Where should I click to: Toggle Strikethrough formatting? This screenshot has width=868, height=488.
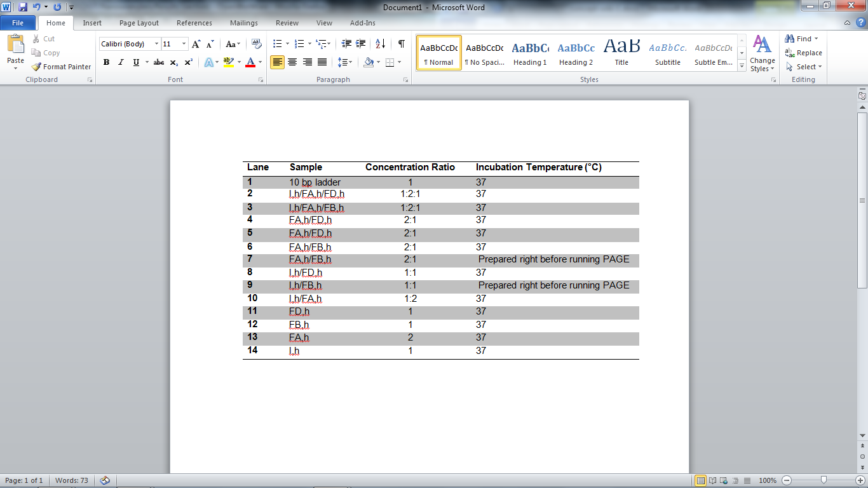159,62
